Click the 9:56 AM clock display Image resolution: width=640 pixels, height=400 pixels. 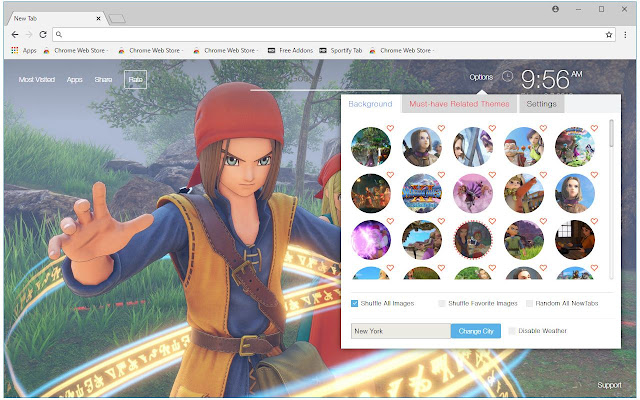pos(551,79)
